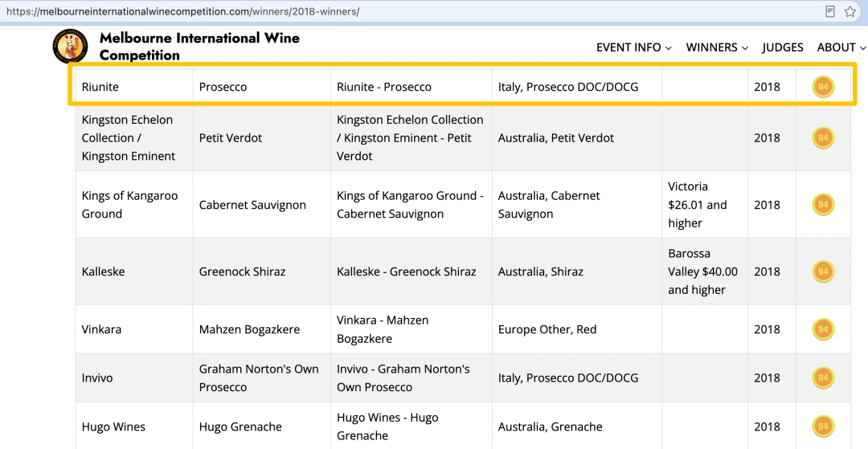Select the Kalleske winery cell

pos(134,271)
